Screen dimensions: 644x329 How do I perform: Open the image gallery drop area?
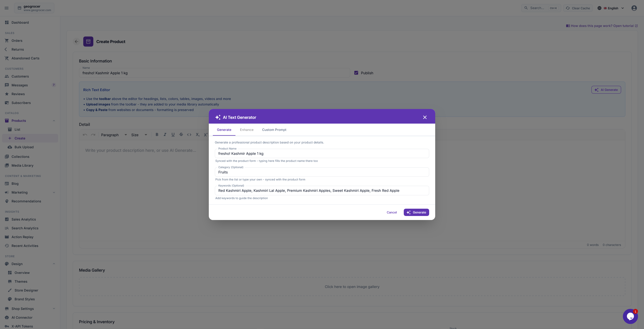[352, 287]
